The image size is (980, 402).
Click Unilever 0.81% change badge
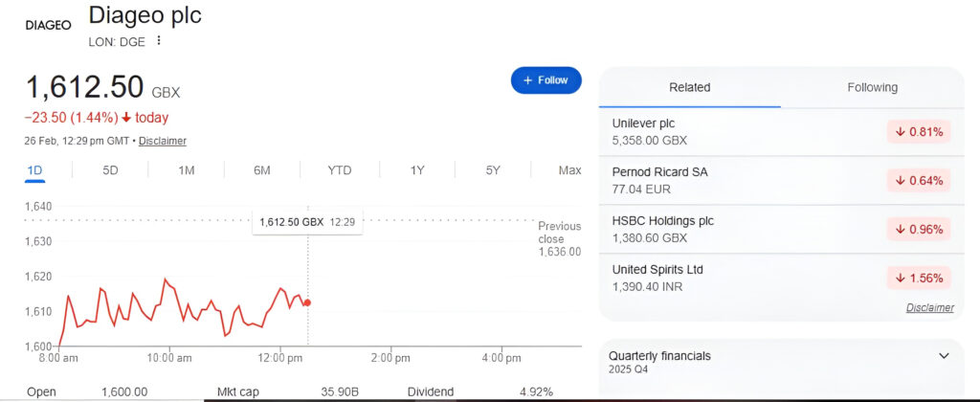click(919, 132)
